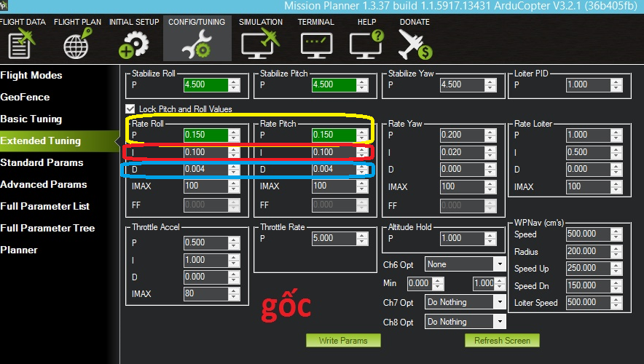Click Throttle Accel I value field
644x364 pixels.
click(205, 260)
